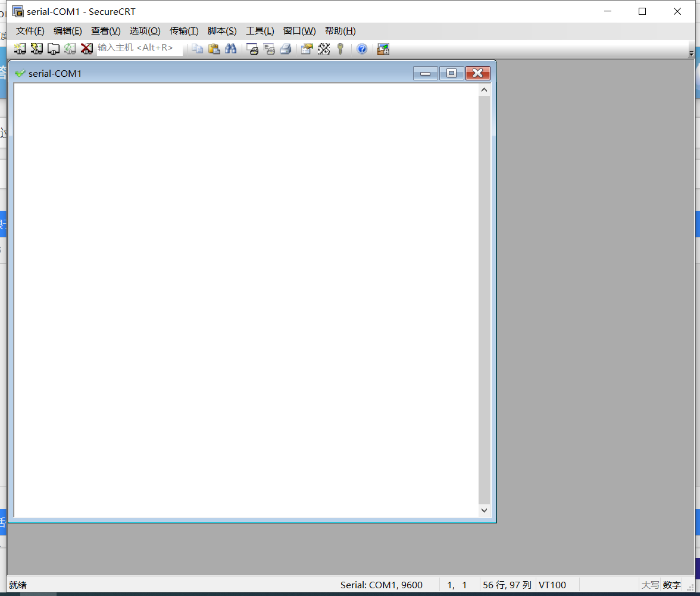Open the 编辑(E) menu
Screen dimensions: 700x596
(x=67, y=31)
